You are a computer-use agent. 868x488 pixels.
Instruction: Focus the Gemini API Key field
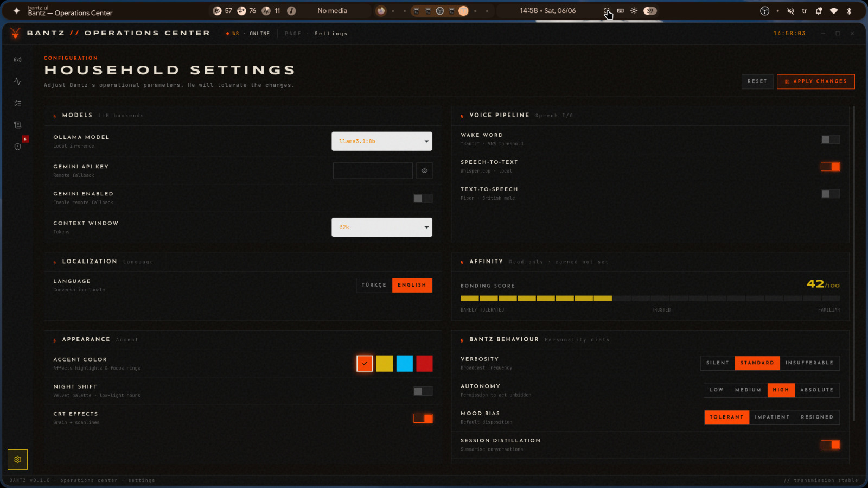pyautogui.click(x=373, y=170)
